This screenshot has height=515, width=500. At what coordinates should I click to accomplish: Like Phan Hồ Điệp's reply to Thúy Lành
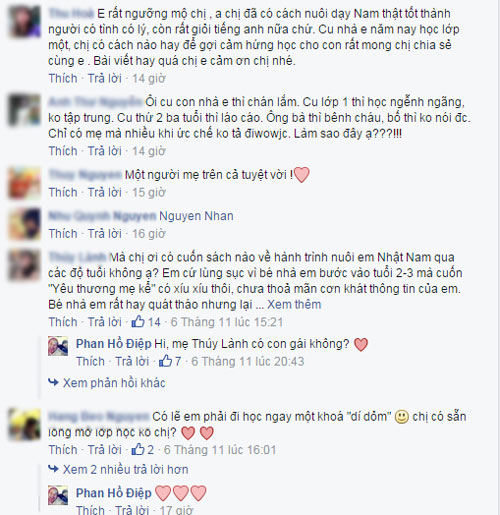[90, 361]
